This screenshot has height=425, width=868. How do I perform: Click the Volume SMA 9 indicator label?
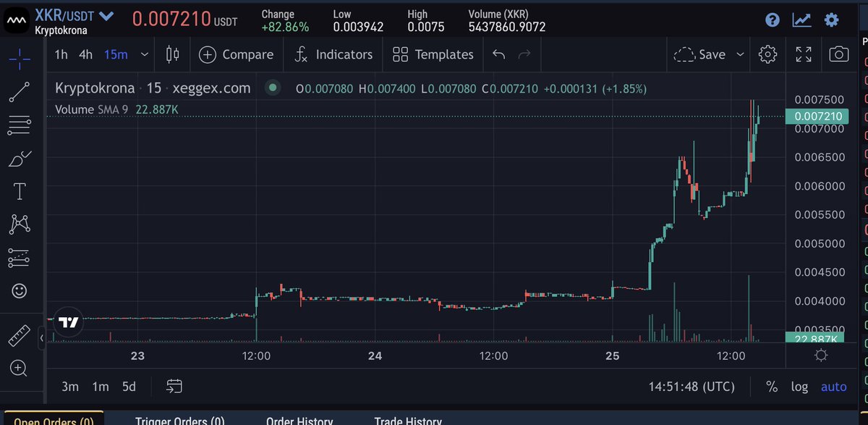point(92,109)
